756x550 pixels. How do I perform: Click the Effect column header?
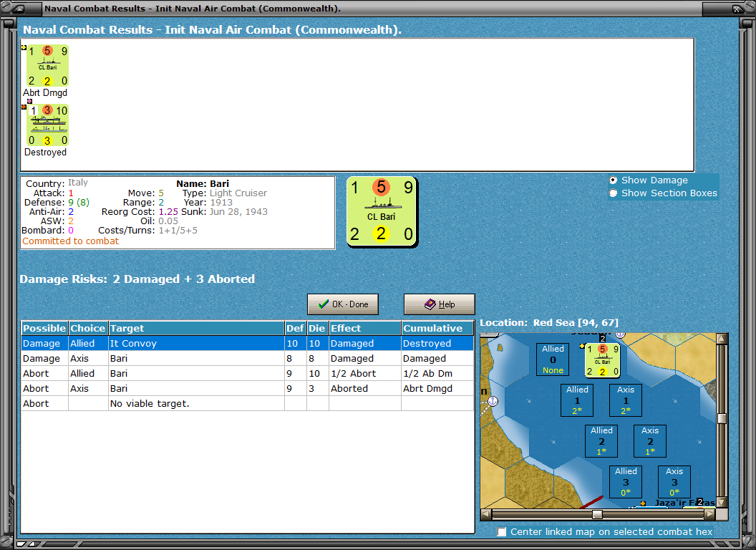click(365, 328)
